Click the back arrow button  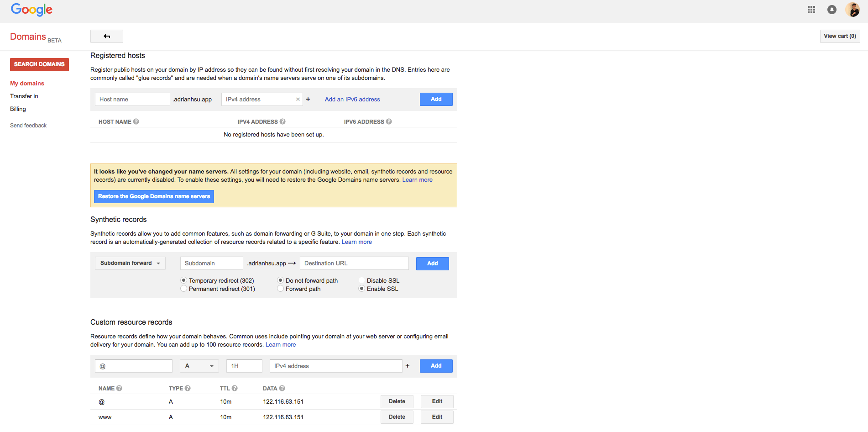107,36
